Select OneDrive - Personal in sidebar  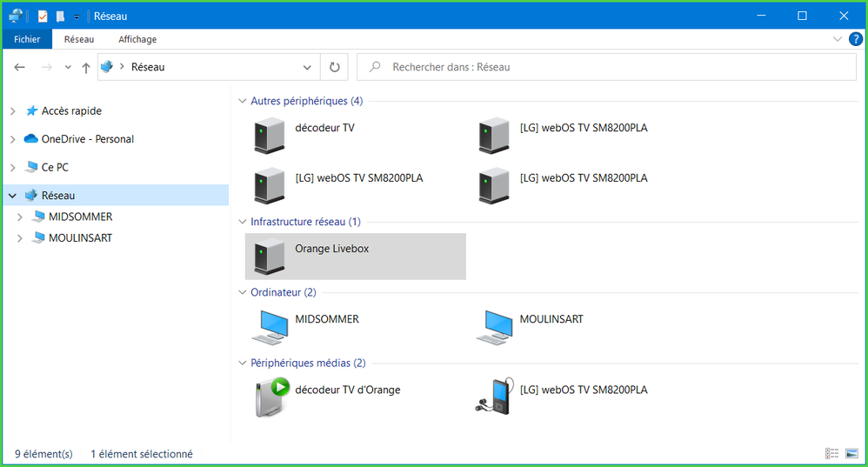pos(87,139)
